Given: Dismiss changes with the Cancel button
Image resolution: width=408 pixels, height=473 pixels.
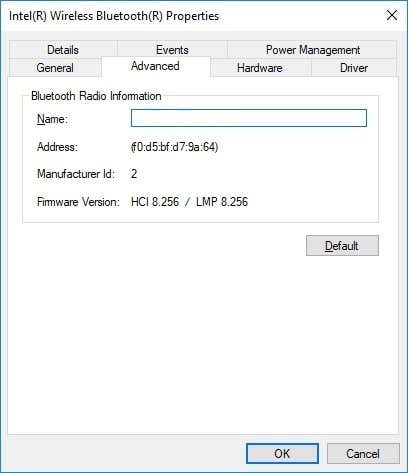Looking at the screenshot, I should pyautogui.click(x=363, y=453).
